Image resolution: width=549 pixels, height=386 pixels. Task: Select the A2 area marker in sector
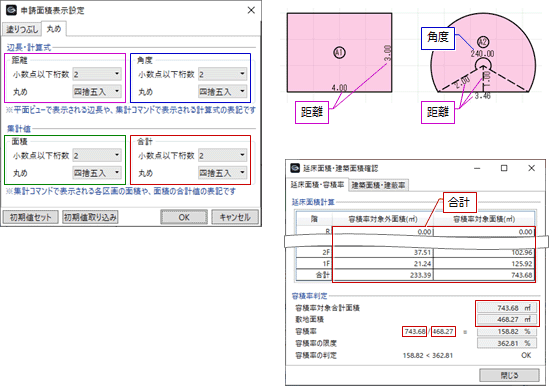(483, 42)
